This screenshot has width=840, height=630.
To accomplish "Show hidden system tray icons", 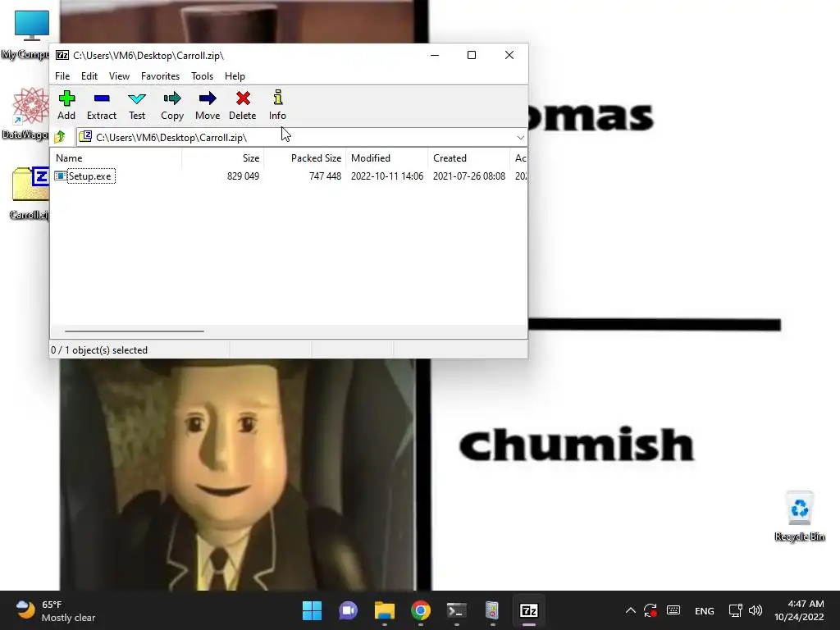I will tap(631, 610).
